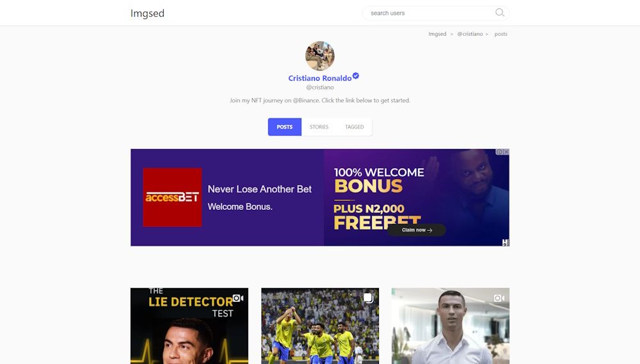Switch to the Stories tab

pos(319,127)
